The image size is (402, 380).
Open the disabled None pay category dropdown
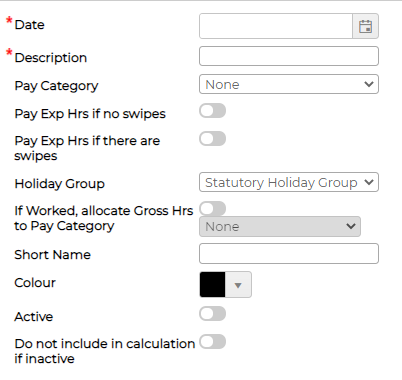click(x=280, y=227)
